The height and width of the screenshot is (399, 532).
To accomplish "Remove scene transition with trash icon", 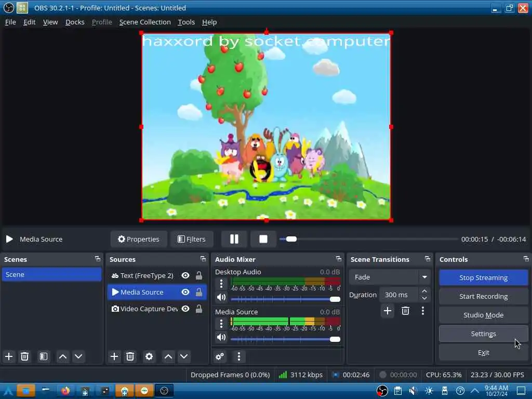I will pyautogui.click(x=405, y=311).
